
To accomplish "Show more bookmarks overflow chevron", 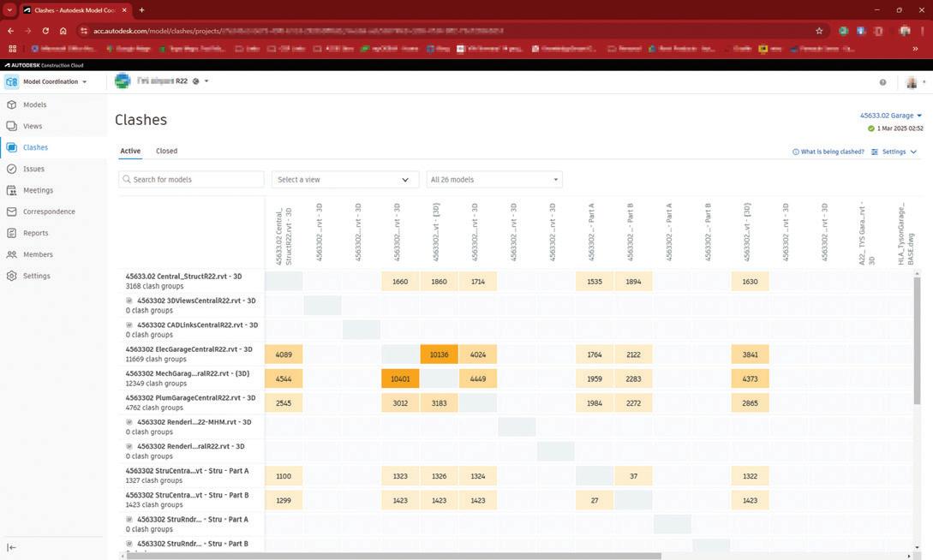I will coord(915,49).
